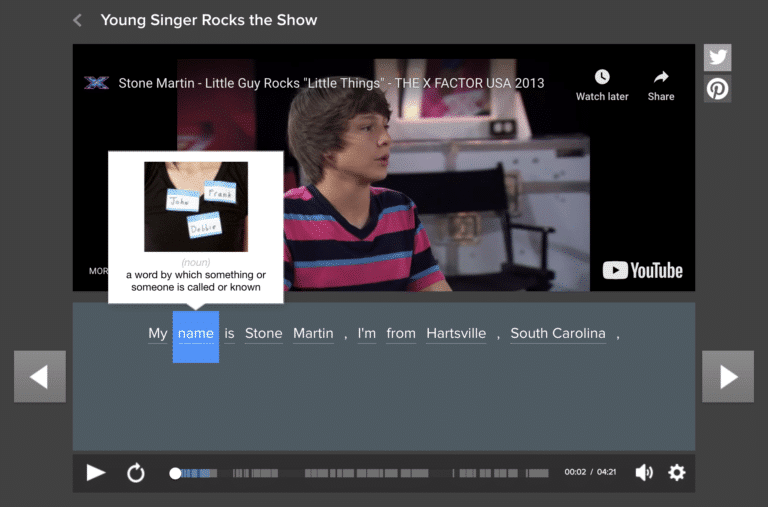
Task: Seek to the final timeline segment
Action: click(537, 473)
